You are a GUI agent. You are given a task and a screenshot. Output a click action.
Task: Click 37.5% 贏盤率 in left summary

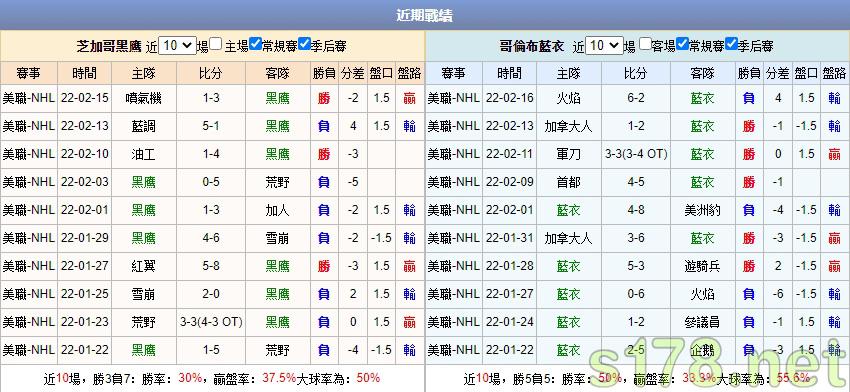tap(279, 378)
